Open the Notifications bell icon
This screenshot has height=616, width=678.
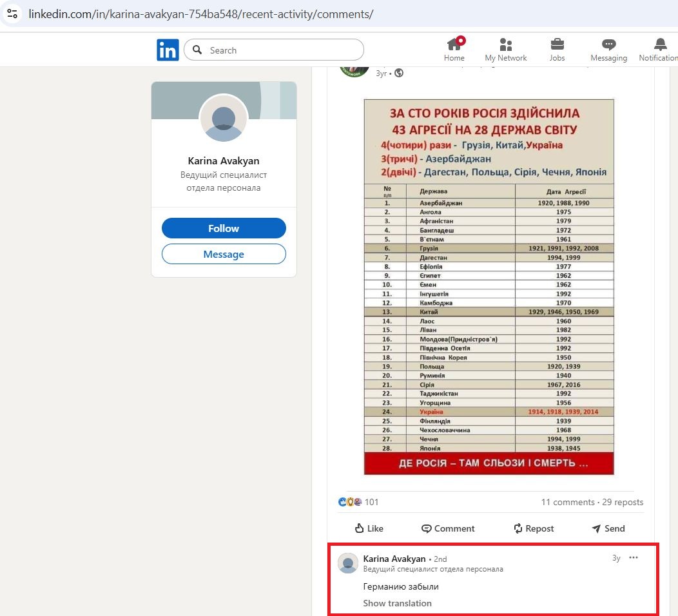pyautogui.click(x=660, y=45)
